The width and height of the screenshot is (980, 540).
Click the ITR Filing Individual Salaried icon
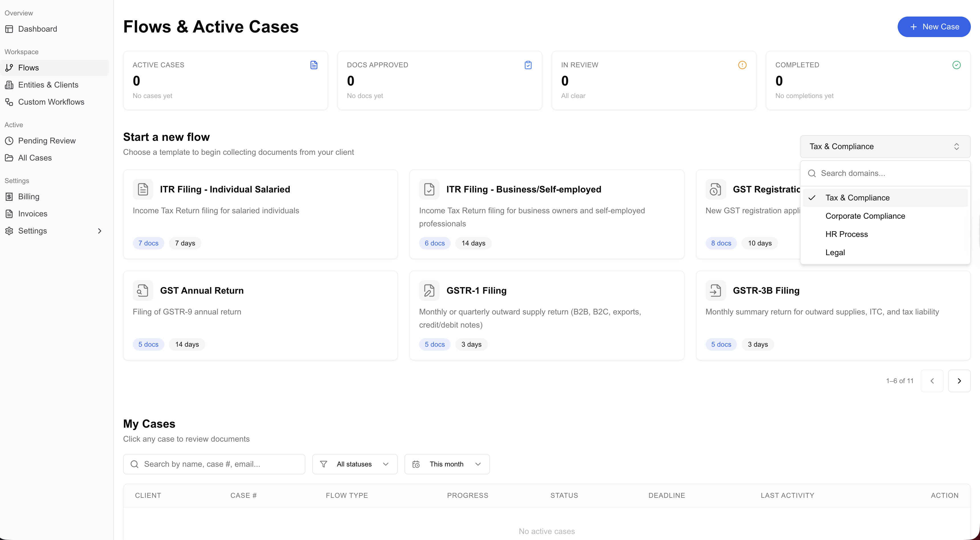click(x=143, y=189)
